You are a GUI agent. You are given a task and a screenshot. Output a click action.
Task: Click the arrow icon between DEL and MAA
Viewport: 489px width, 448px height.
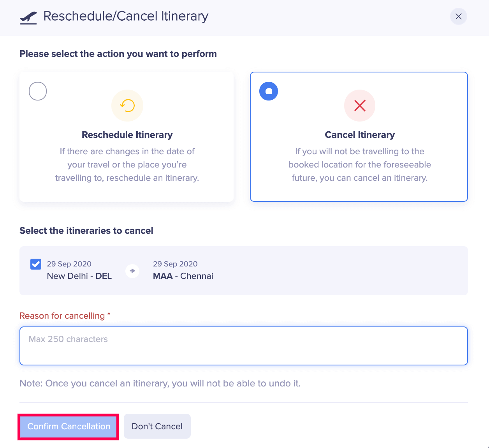coord(132,271)
